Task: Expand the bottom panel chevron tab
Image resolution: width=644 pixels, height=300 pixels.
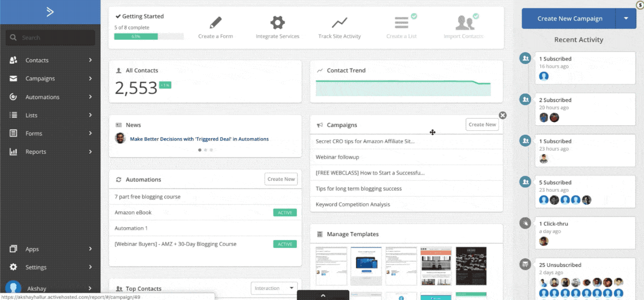Action: click(323, 295)
